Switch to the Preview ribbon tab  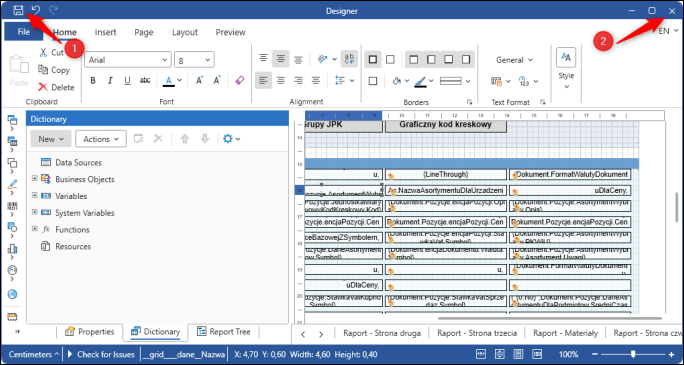(x=230, y=32)
